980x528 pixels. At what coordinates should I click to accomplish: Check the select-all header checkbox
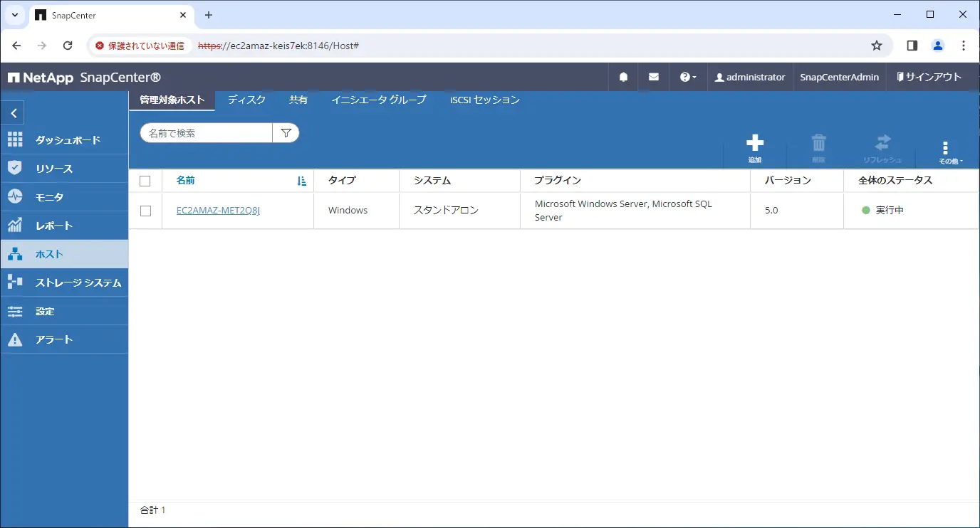tap(145, 181)
